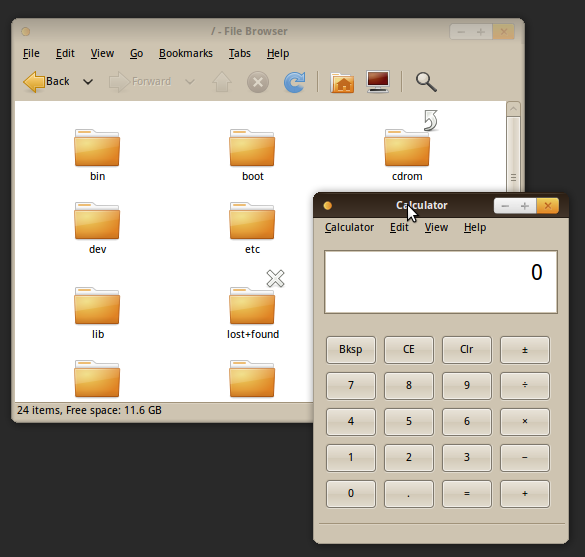
Task: Click the divide button on the calculator
Action: [x=525, y=385]
